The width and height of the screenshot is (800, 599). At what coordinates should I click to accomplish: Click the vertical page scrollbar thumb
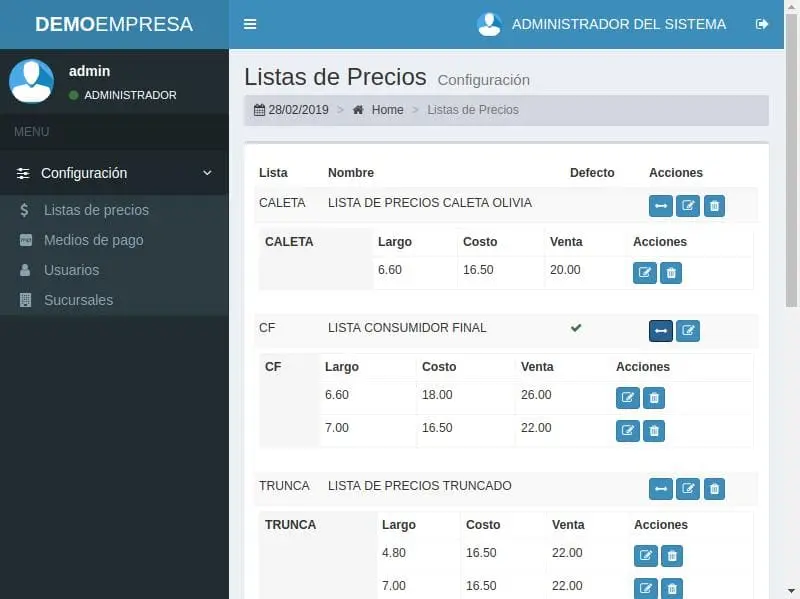click(x=791, y=161)
